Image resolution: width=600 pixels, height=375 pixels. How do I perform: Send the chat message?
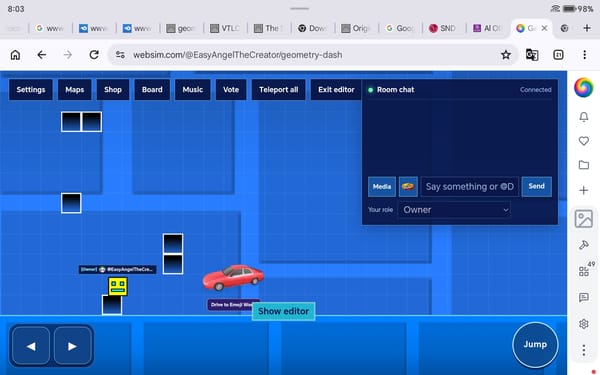point(536,186)
